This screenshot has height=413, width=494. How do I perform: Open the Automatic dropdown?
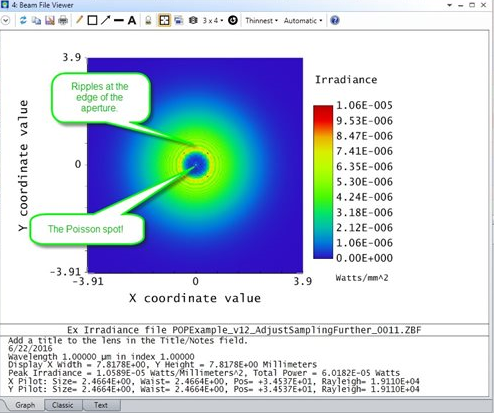(x=303, y=21)
